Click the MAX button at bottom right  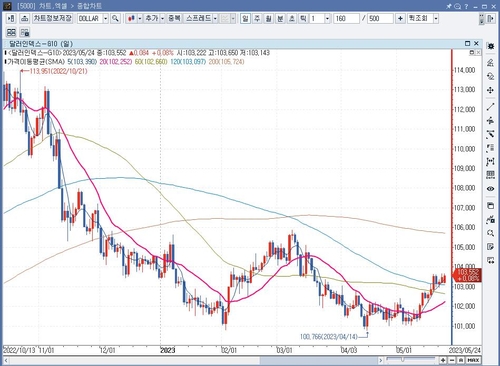[x=473, y=360]
